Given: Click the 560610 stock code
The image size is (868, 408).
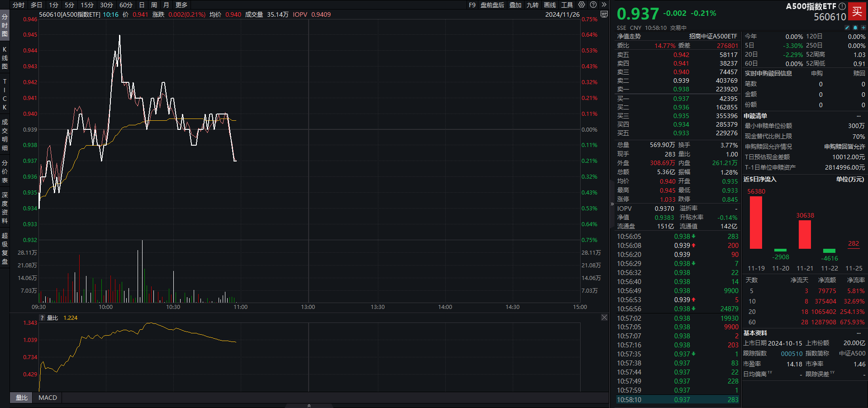Looking at the screenshot, I should click(830, 17).
